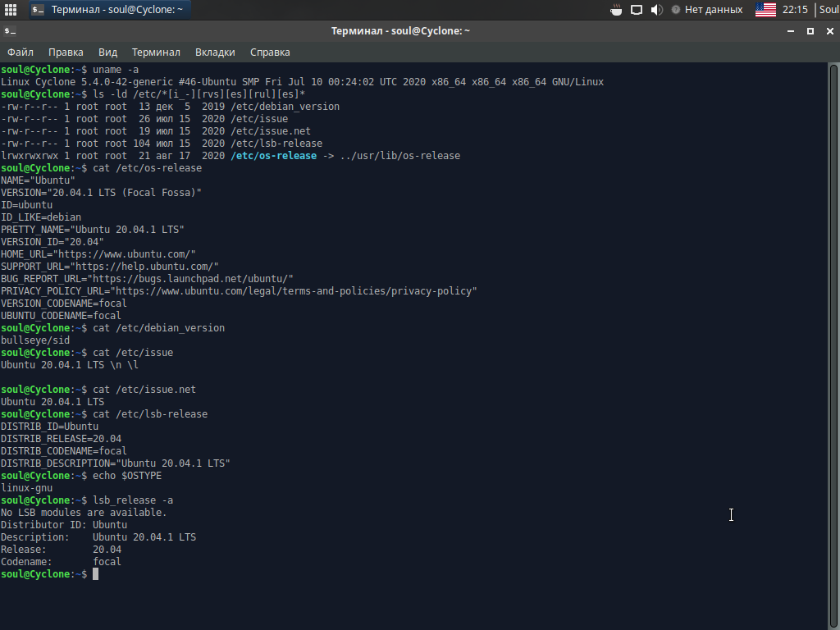Screen dimensions: 840x630
Task: Open the Вид menu
Action: tap(107, 52)
